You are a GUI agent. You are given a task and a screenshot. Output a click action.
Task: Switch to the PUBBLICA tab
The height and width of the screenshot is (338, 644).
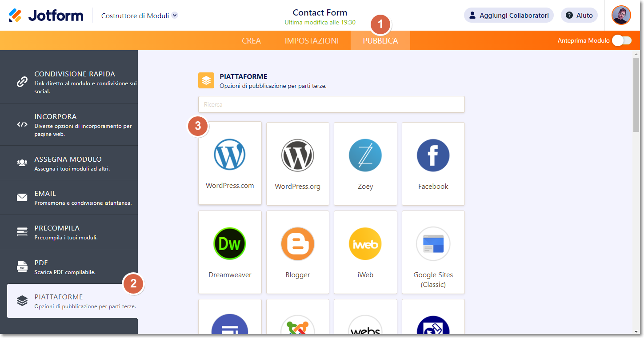pyautogui.click(x=380, y=41)
